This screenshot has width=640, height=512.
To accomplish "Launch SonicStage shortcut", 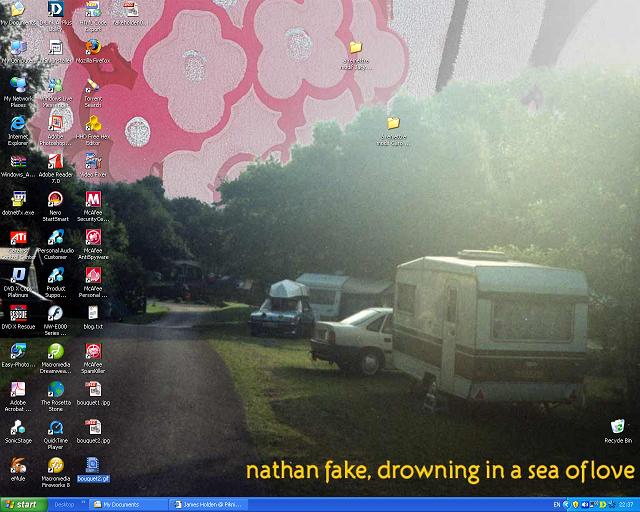I will tap(18, 432).
